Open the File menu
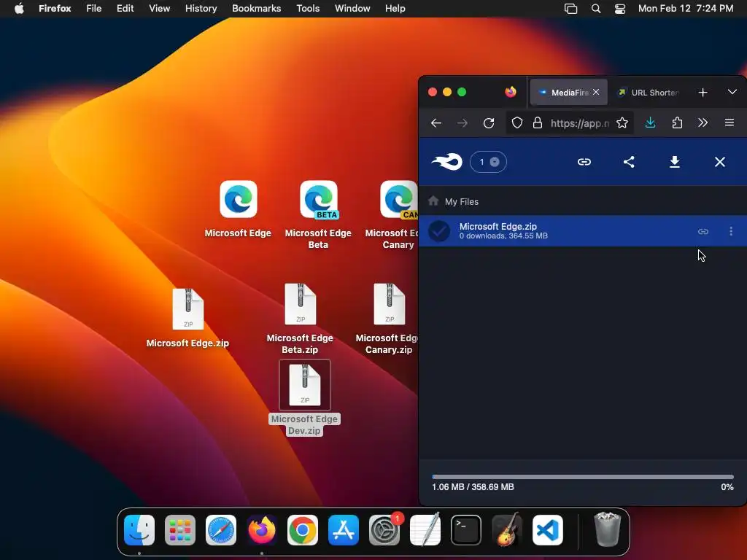This screenshot has width=747, height=560. pos(94,8)
